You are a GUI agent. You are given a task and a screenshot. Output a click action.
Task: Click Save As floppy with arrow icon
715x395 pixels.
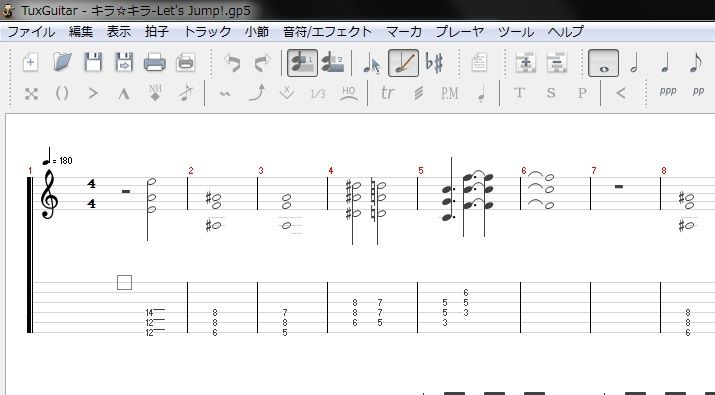click(x=124, y=62)
